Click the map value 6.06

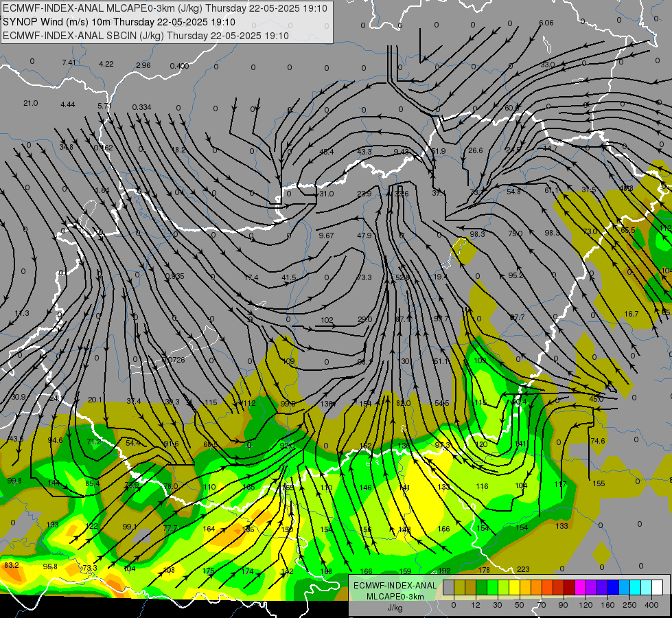546,23
